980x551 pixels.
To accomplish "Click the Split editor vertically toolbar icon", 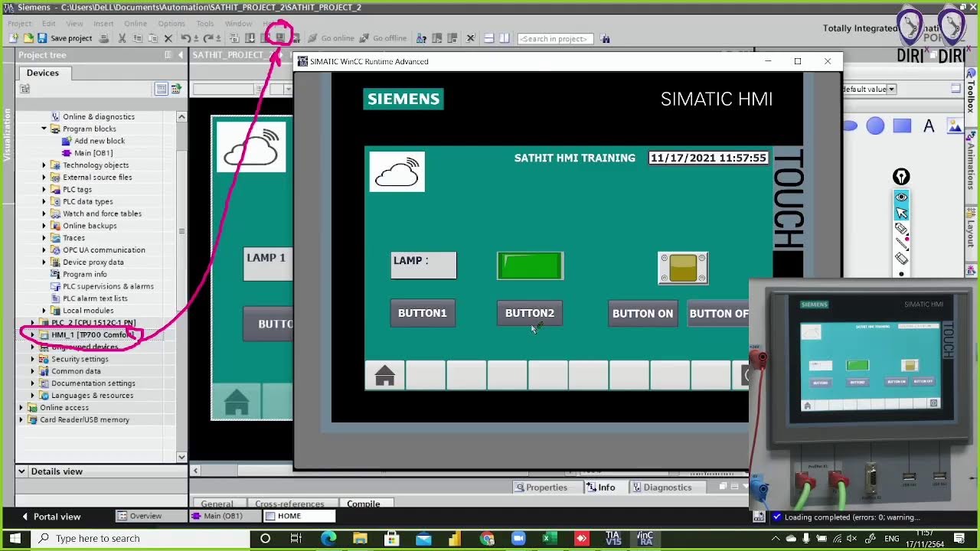I will [x=504, y=38].
